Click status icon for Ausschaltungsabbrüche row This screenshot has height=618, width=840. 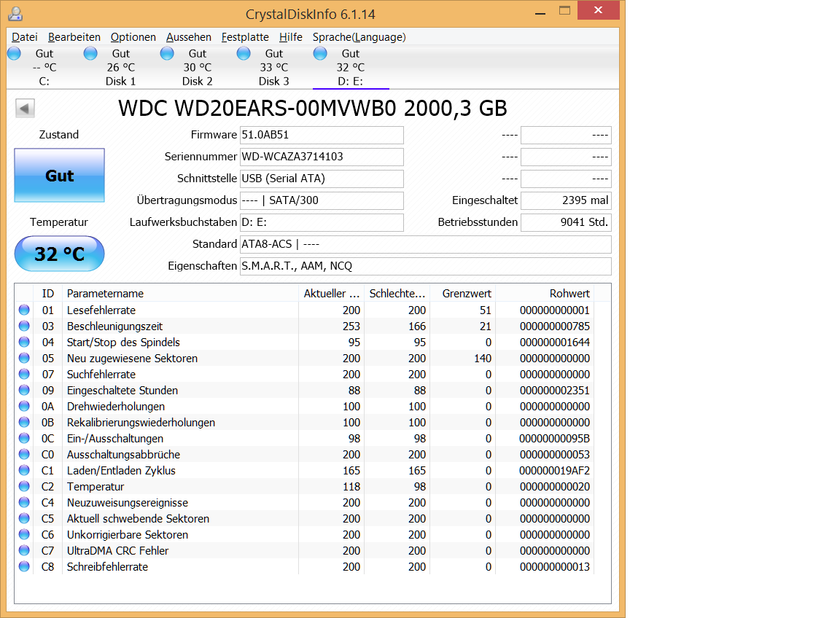pyautogui.click(x=24, y=454)
